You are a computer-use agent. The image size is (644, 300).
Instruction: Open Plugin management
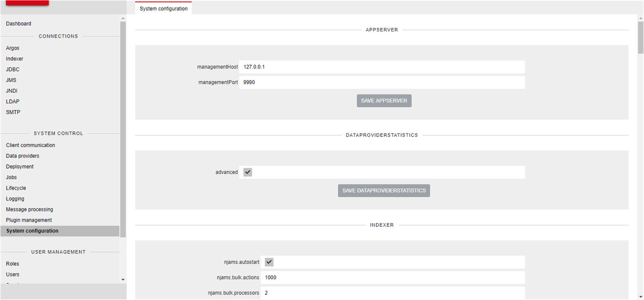tap(29, 220)
